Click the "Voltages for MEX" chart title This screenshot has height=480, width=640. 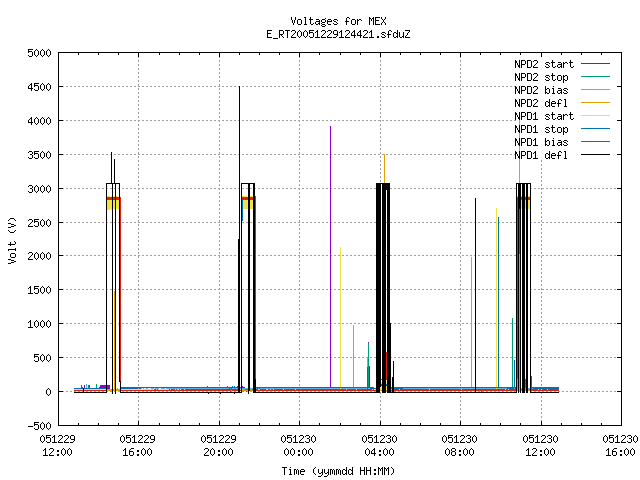click(338, 21)
